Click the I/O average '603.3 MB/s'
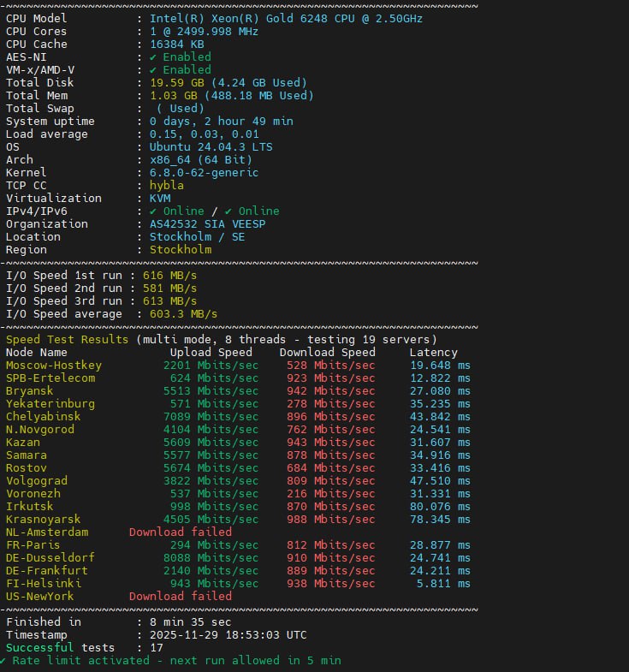This screenshot has height=672, width=629. click(x=183, y=314)
